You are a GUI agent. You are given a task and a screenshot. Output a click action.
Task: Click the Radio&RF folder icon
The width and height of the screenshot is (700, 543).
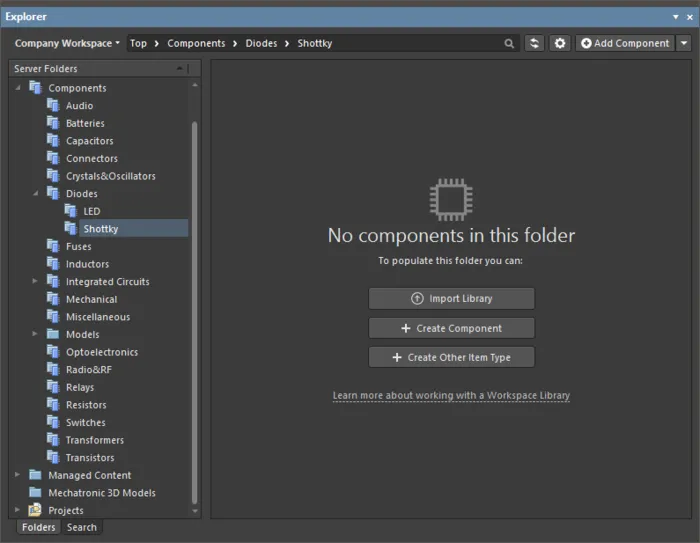click(53, 369)
